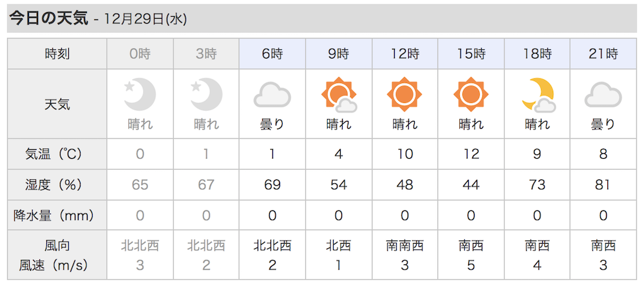Select the cloud icon under 6時
The image size is (644, 283).
pos(272,95)
